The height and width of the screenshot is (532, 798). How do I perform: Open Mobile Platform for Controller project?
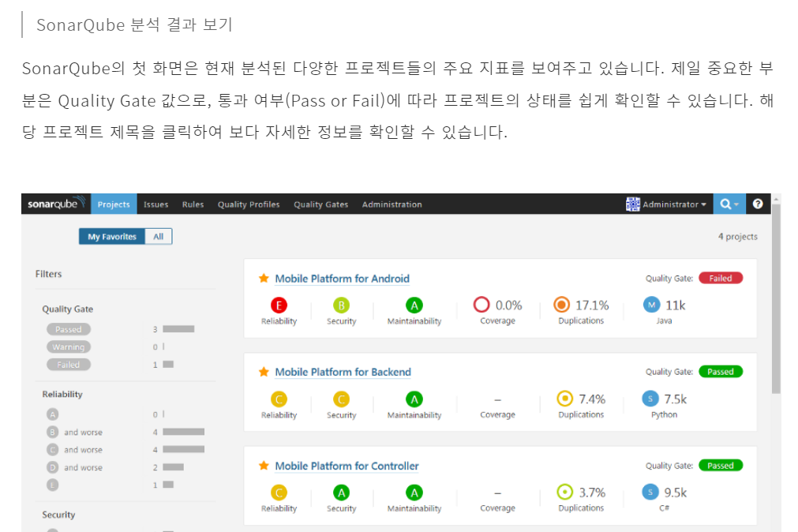347,466
